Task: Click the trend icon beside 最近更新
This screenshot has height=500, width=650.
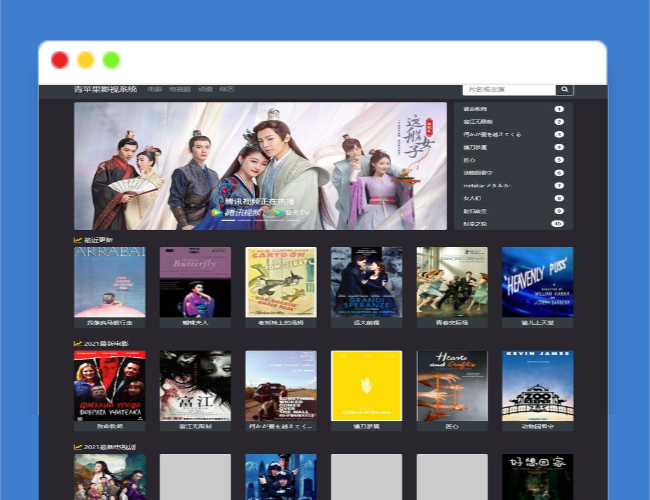Action: pyautogui.click(x=78, y=240)
